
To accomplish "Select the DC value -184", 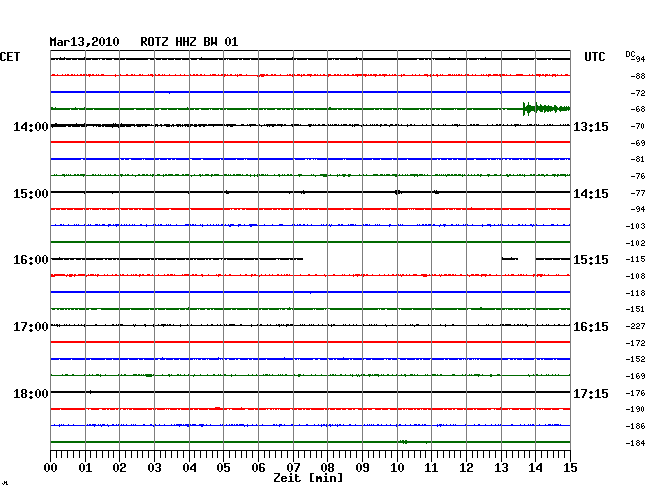I will tap(635, 443).
